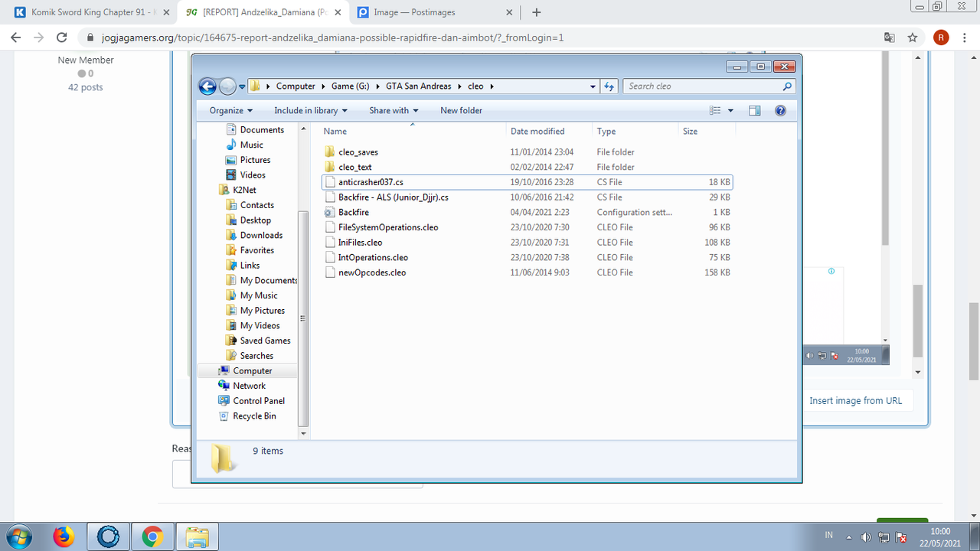980x551 pixels.
Task: Click the Explorer Forward navigation arrow
Action: 227,86
